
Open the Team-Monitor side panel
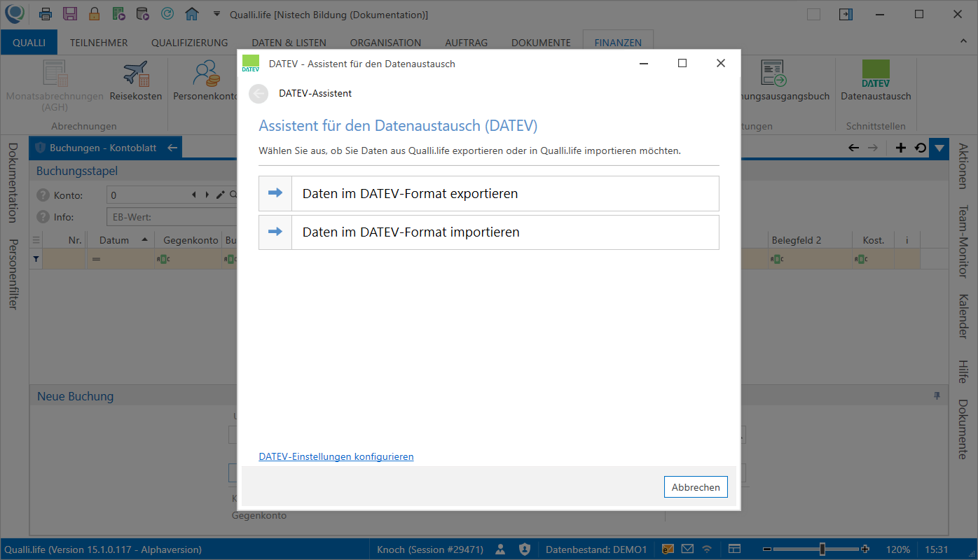(x=963, y=242)
